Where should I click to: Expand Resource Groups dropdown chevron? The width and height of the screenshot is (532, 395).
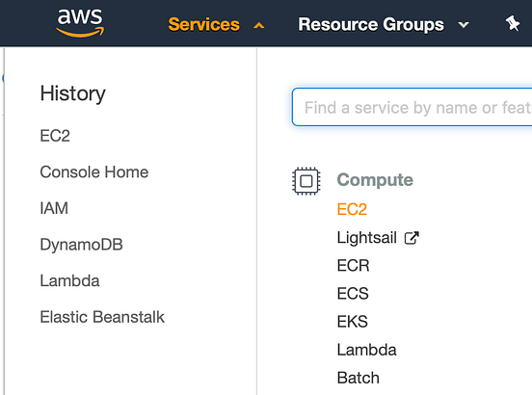(x=464, y=25)
